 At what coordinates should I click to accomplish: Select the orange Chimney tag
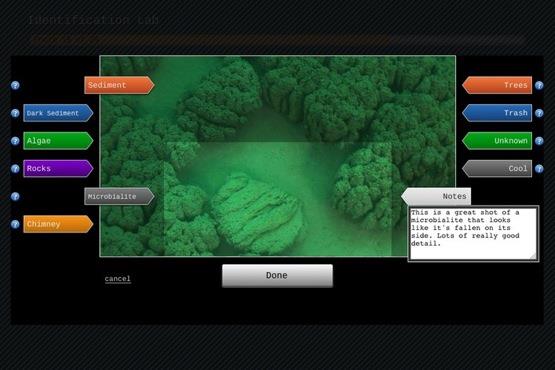coord(58,224)
